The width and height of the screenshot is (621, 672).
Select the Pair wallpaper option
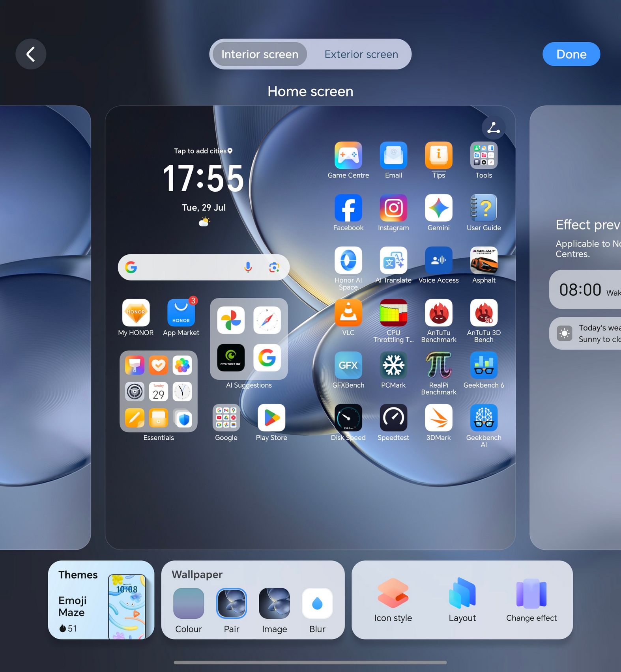[232, 603]
